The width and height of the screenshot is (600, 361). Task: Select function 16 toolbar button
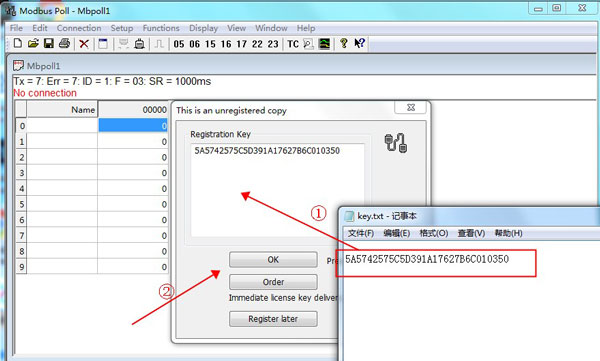(x=226, y=44)
